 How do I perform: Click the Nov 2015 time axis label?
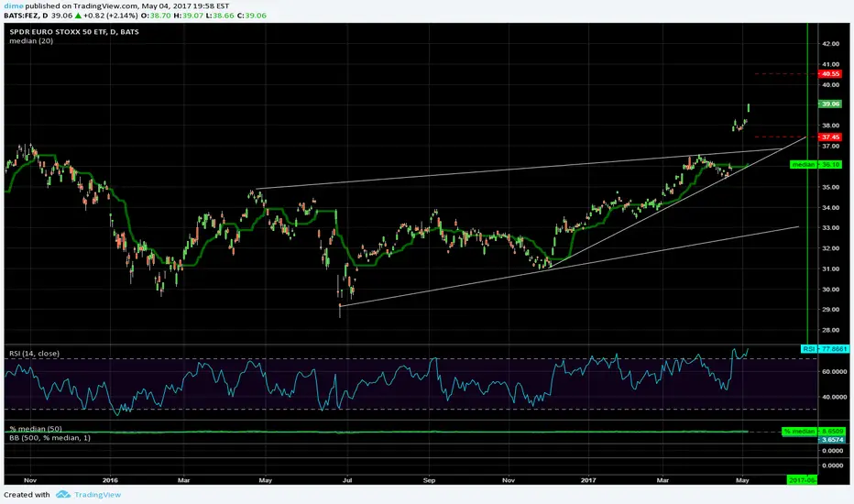[30, 480]
